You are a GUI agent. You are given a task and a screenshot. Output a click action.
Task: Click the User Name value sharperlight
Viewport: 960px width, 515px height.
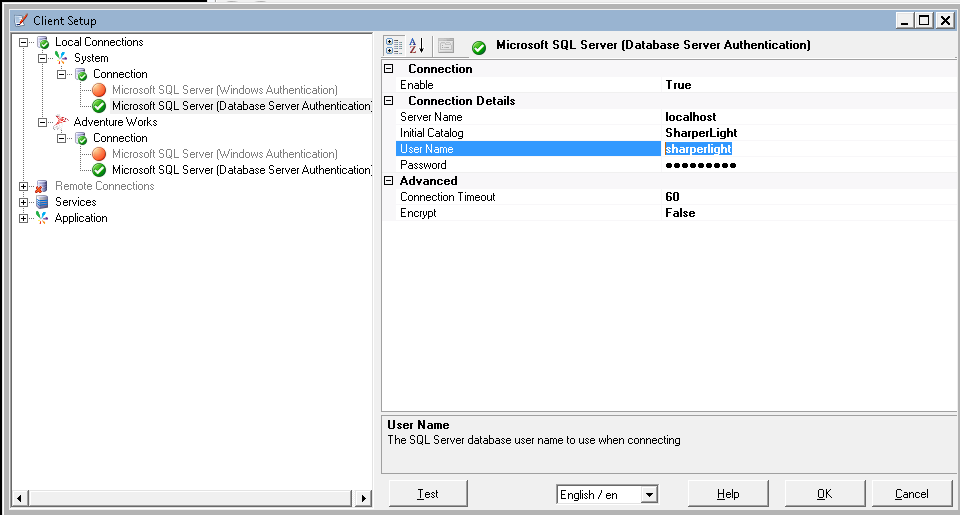click(698, 149)
